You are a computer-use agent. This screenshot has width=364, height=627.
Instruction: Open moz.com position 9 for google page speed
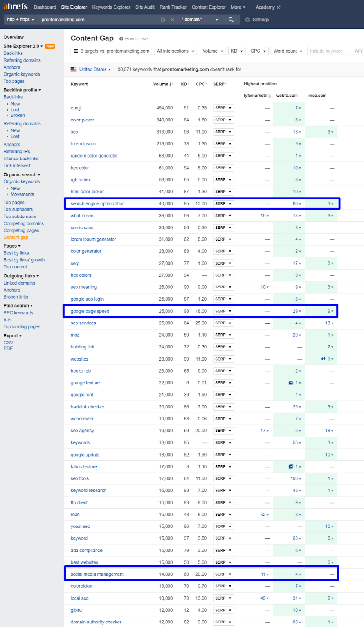point(330,312)
